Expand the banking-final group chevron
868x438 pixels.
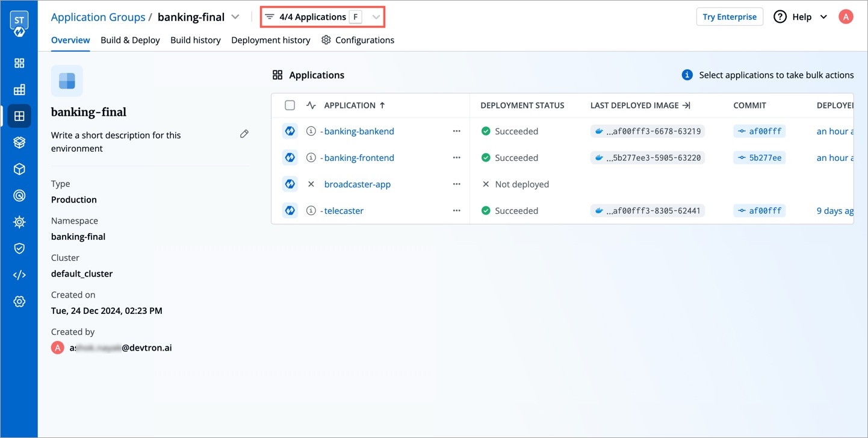click(x=235, y=17)
